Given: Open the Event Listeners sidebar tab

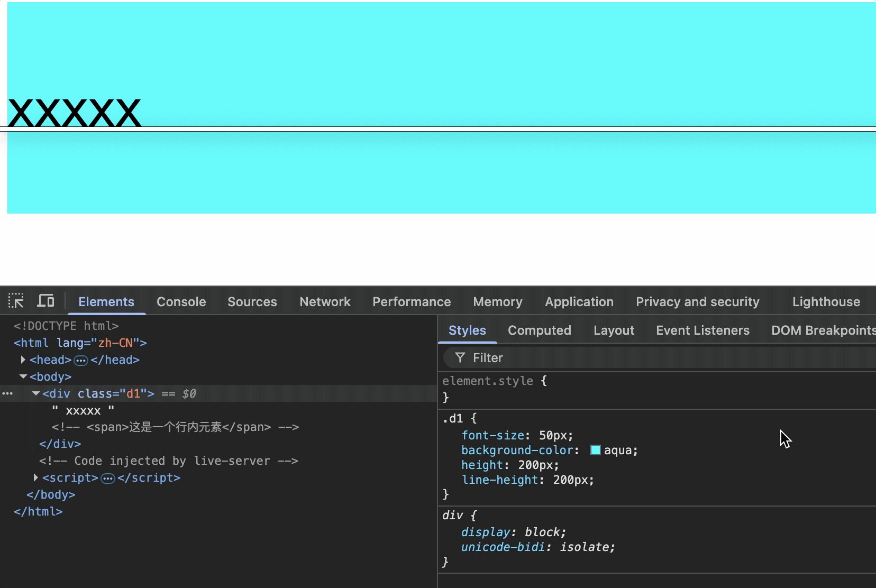Looking at the screenshot, I should coord(702,330).
